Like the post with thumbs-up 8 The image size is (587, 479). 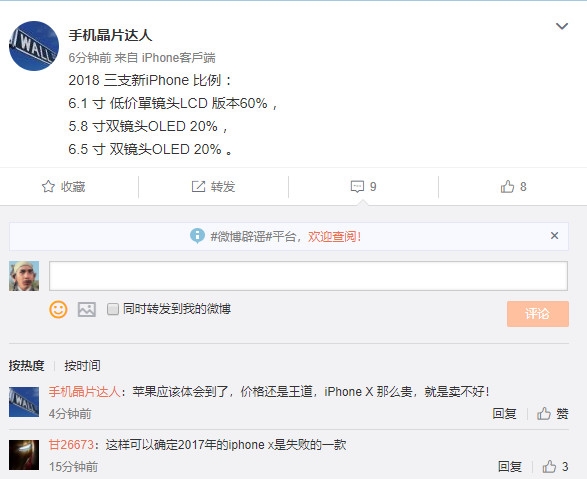pyautogui.click(x=507, y=186)
